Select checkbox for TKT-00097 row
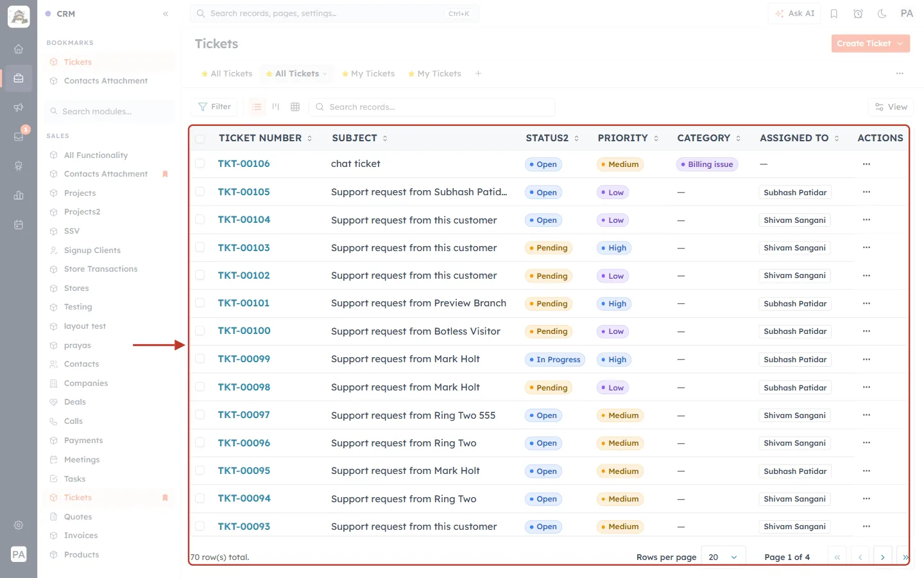 [200, 415]
